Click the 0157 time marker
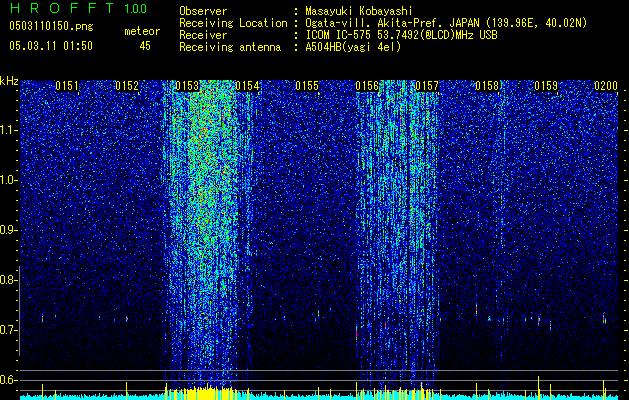This screenshot has width=629, height=400. click(x=427, y=86)
